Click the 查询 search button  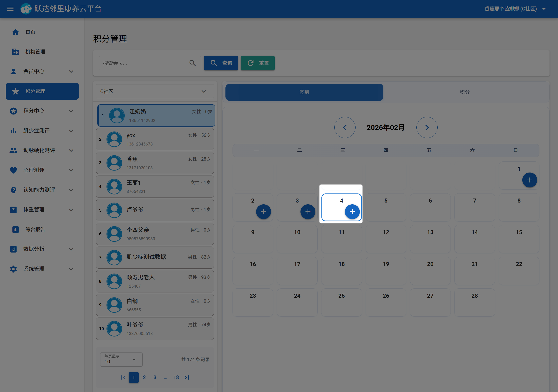coord(221,63)
